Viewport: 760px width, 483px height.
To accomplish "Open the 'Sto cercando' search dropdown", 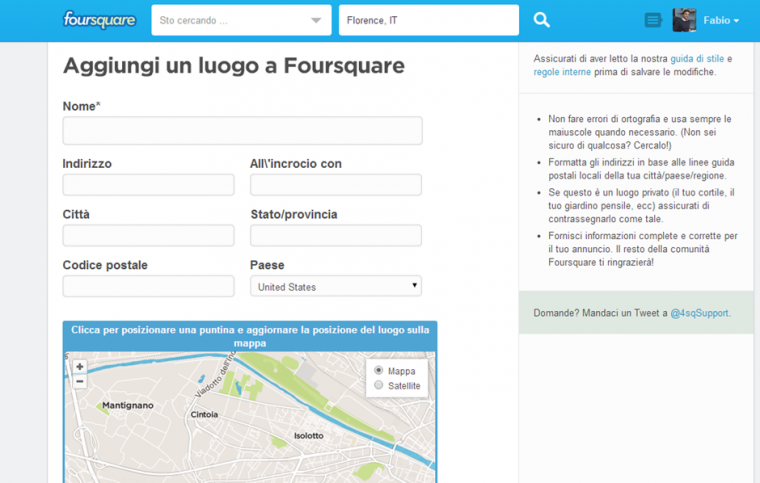I will 241,20.
